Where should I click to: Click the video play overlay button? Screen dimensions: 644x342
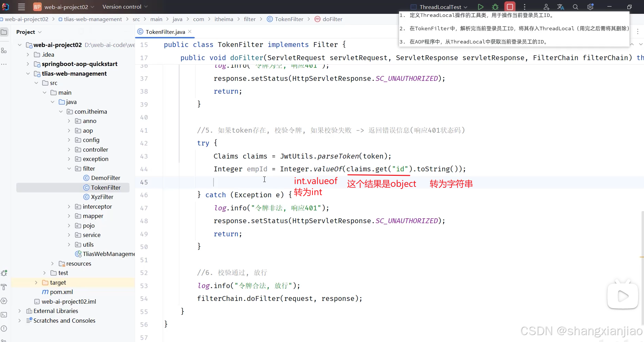[x=623, y=296]
